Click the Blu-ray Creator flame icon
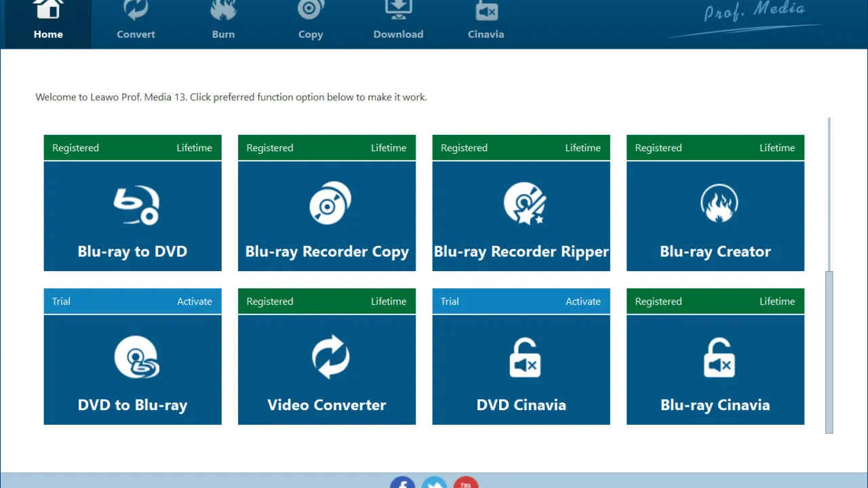Image resolution: width=868 pixels, height=488 pixels. (719, 203)
